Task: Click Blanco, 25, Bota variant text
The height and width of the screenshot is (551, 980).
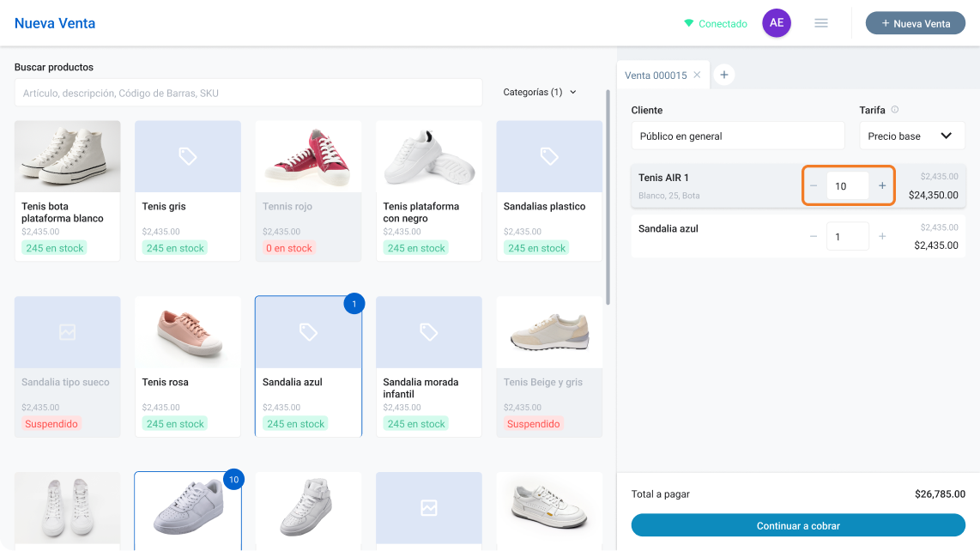Action: (x=668, y=196)
